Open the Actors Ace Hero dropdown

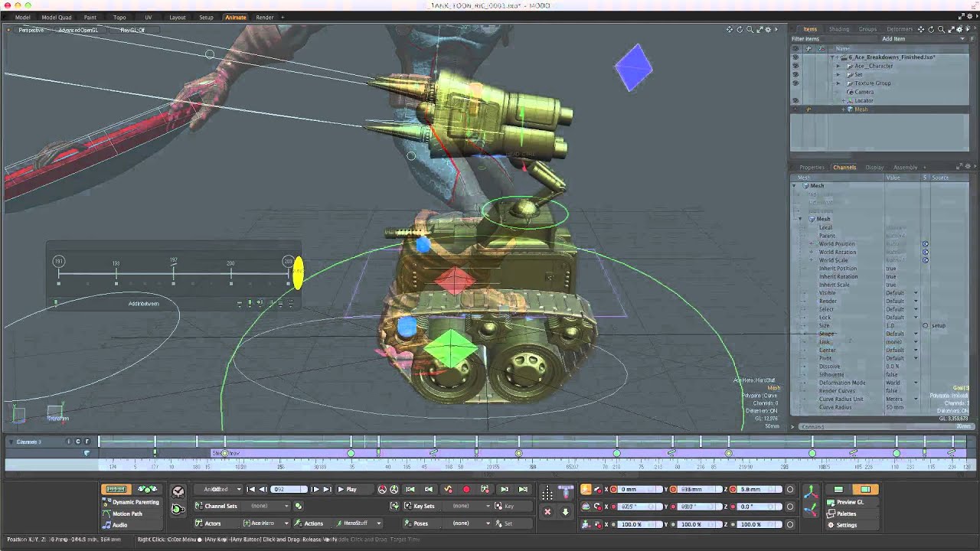click(266, 523)
